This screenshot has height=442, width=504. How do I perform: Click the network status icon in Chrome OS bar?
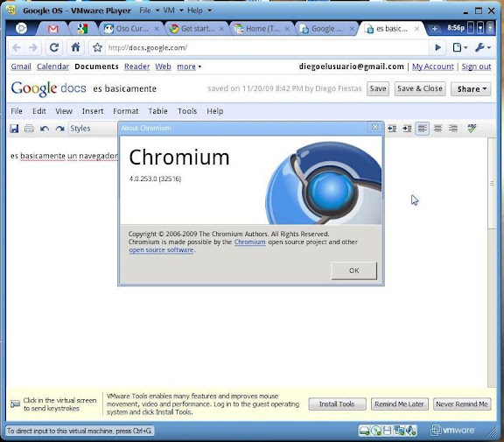[480, 28]
